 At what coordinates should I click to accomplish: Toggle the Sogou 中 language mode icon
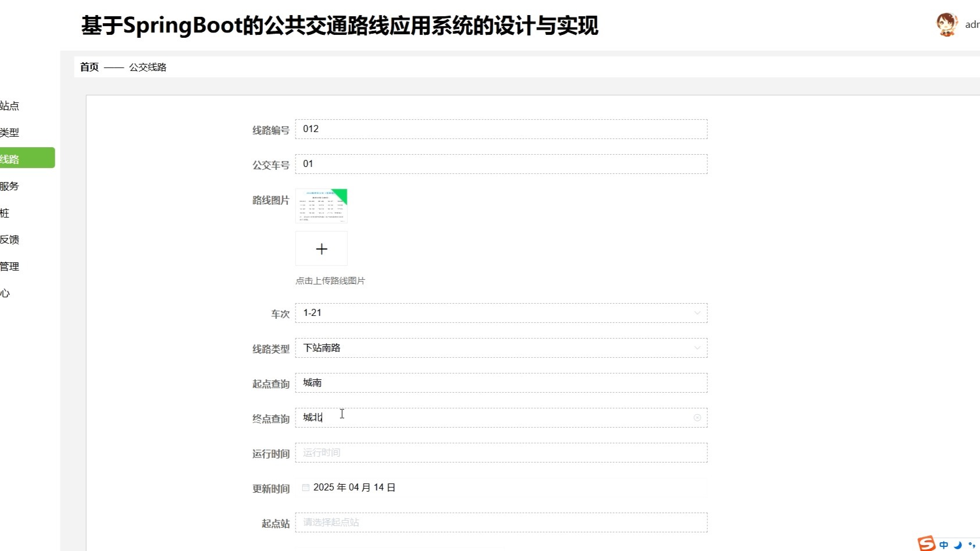[x=943, y=545]
